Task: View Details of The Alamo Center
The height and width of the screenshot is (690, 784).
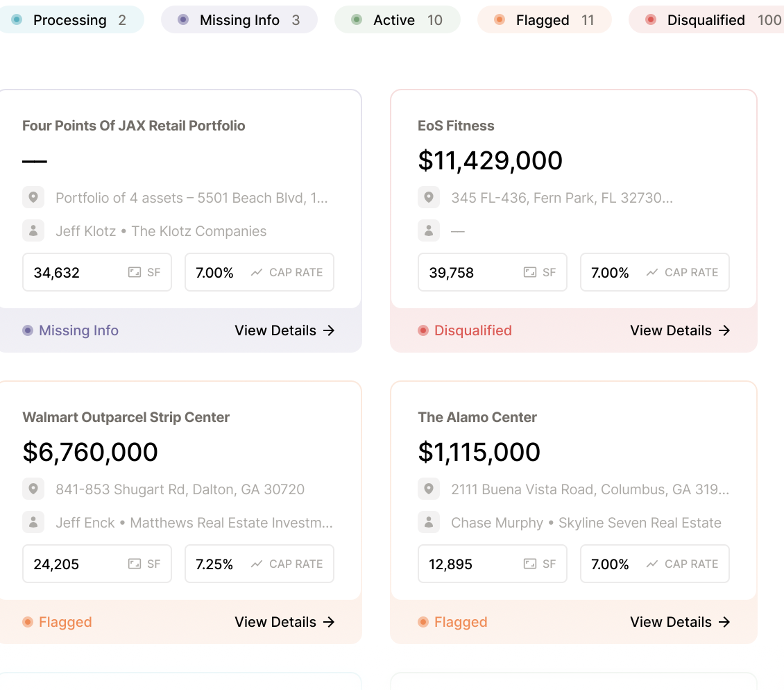Action: point(680,622)
